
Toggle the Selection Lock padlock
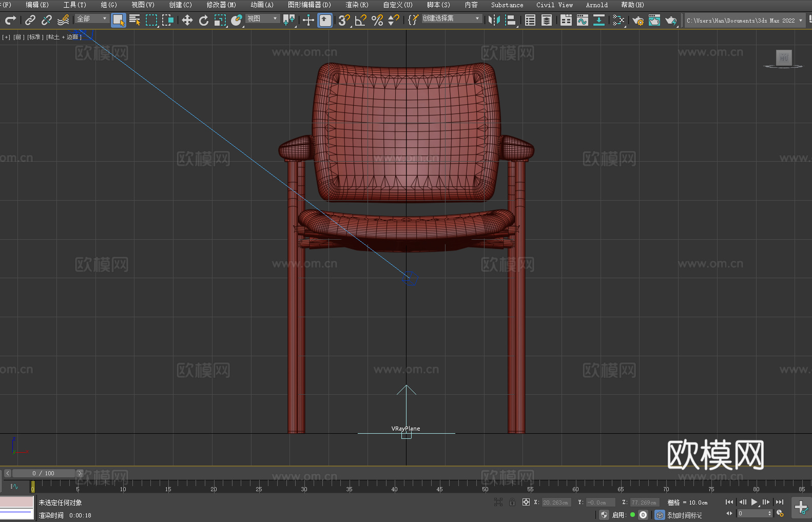coord(512,502)
